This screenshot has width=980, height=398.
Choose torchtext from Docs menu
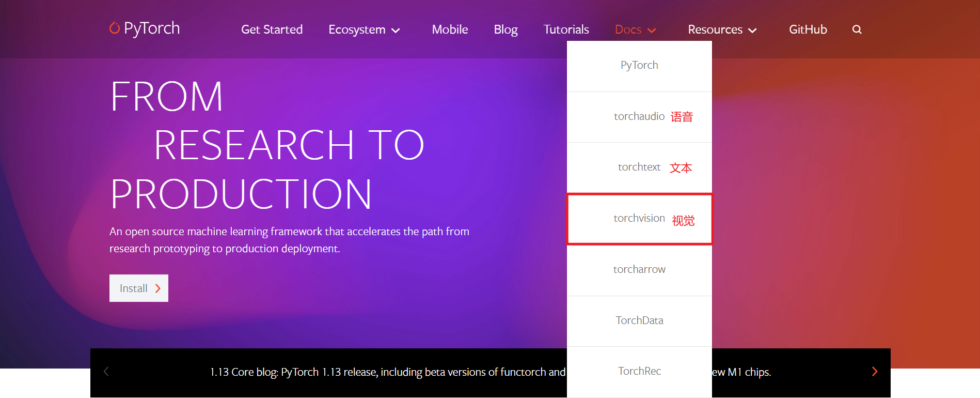[x=639, y=167]
